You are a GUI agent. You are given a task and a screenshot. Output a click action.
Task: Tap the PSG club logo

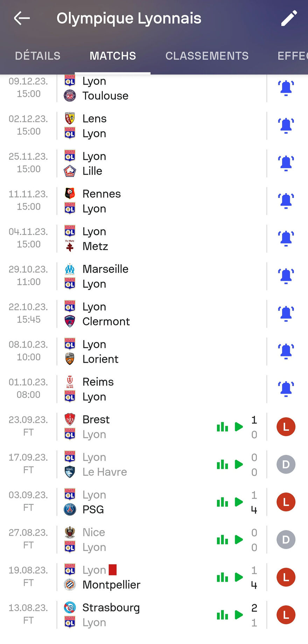click(x=70, y=509)
